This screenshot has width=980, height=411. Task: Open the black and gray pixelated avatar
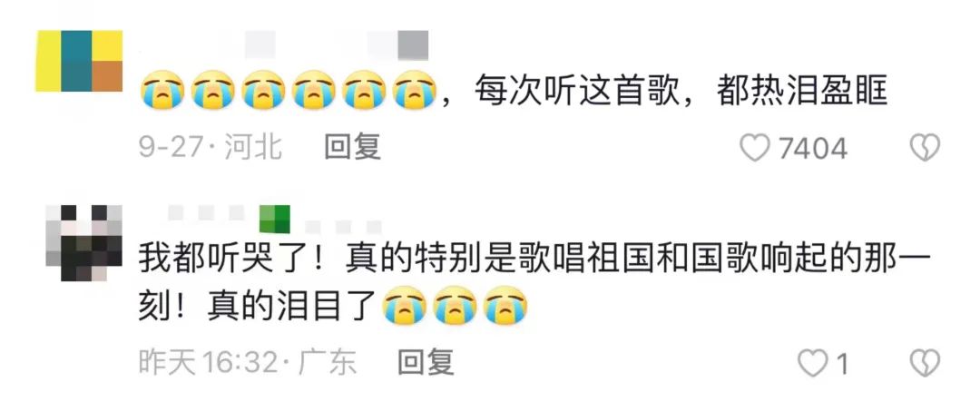[83, 242]
